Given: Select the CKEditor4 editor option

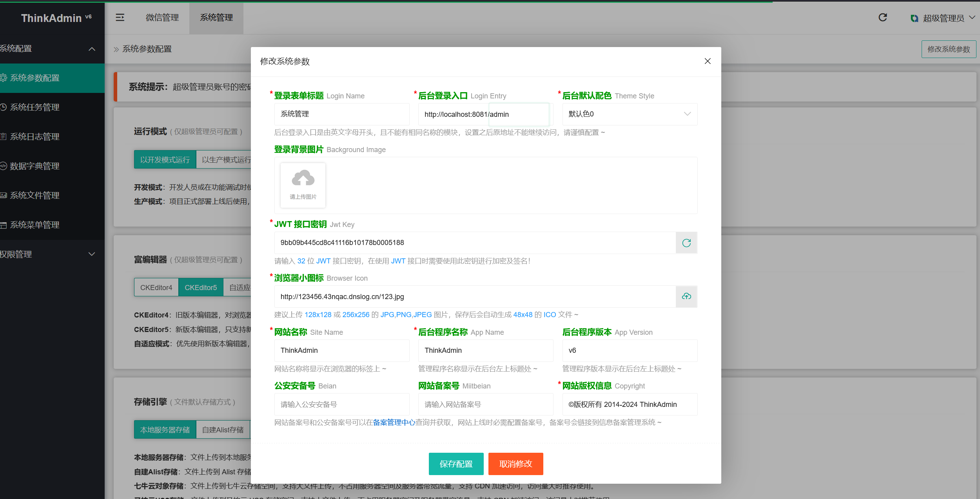Looking at the screenshot, I should (x=156, y=287).
